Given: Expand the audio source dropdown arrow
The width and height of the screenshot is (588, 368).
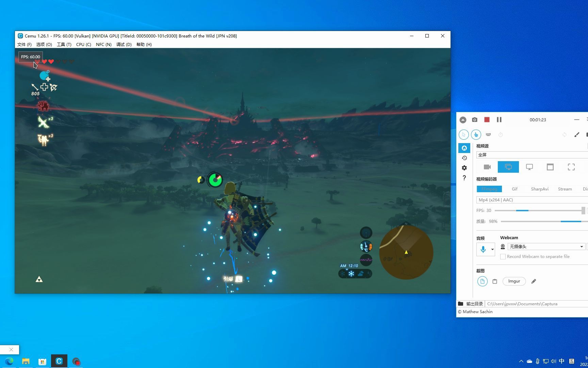Looking at the screenshot, I should pos(492,249).
